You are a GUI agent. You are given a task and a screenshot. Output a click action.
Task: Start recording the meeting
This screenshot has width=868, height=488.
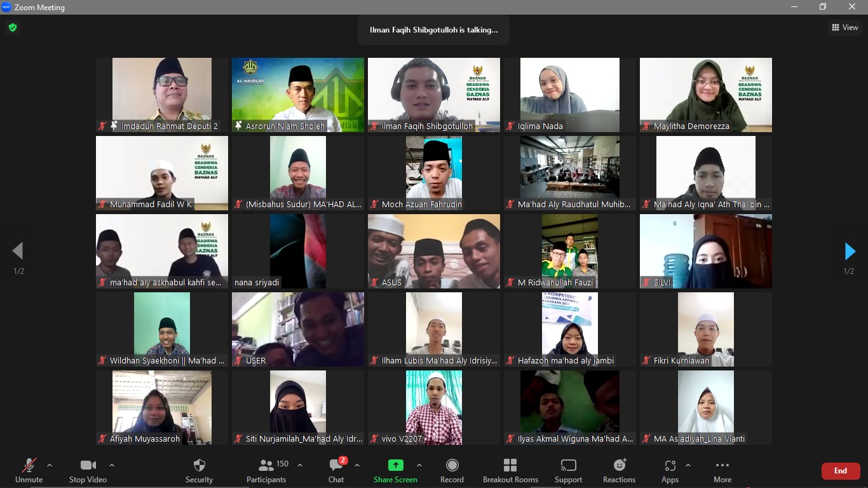pyautogui.click(x=452, y=471)
